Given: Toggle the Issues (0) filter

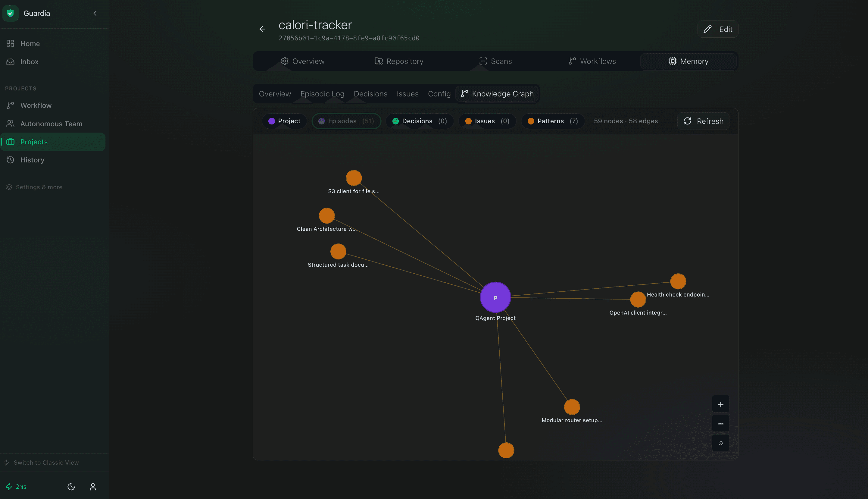Looking at the screenshot, I should coord(487,121).
